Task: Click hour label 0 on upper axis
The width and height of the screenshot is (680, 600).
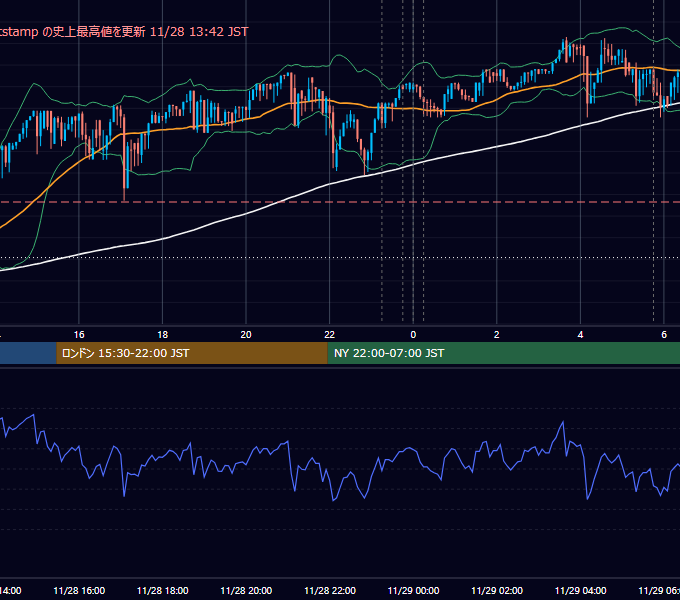Action: pyautogui.click(x=413, y=335)
